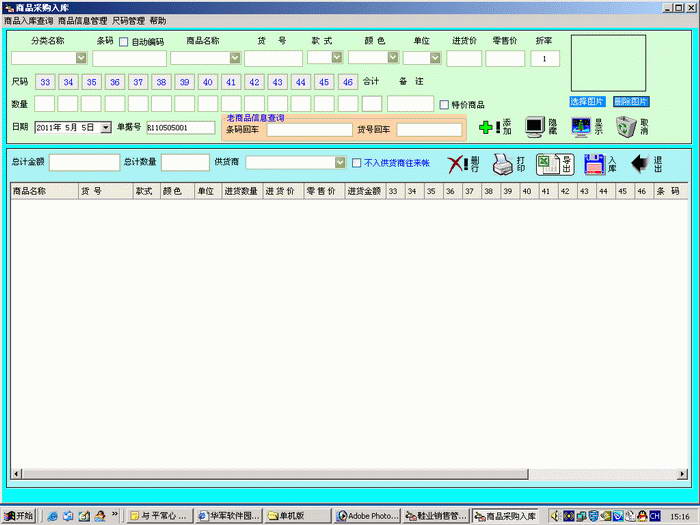Expand the 分类名称 category dropdown
The image size is (700, 525).
(x=81, y=58)
